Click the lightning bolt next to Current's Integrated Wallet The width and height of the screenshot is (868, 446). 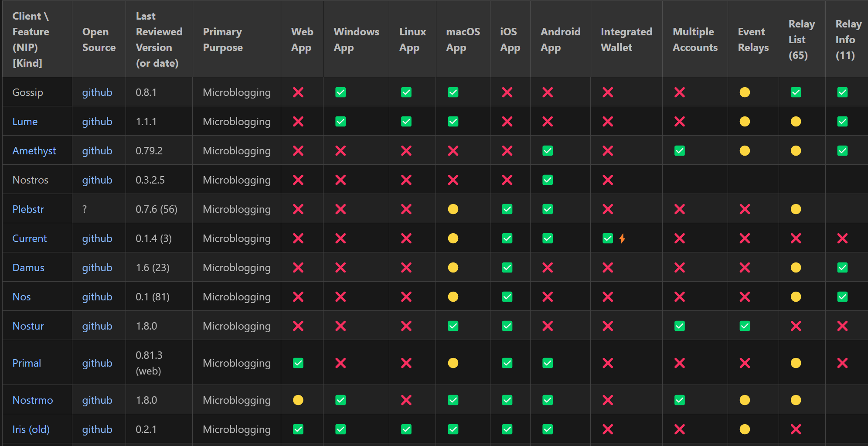[623, 238]
